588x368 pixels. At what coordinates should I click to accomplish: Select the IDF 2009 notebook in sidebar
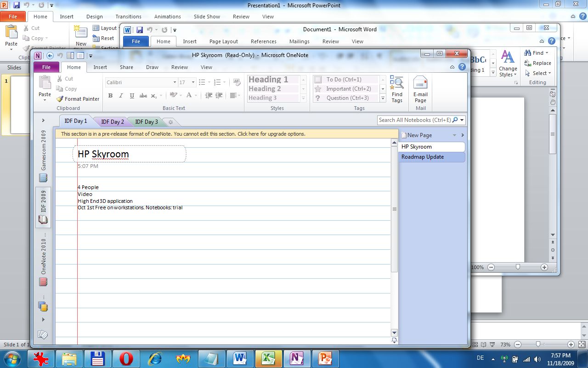(x=43, y=202)
